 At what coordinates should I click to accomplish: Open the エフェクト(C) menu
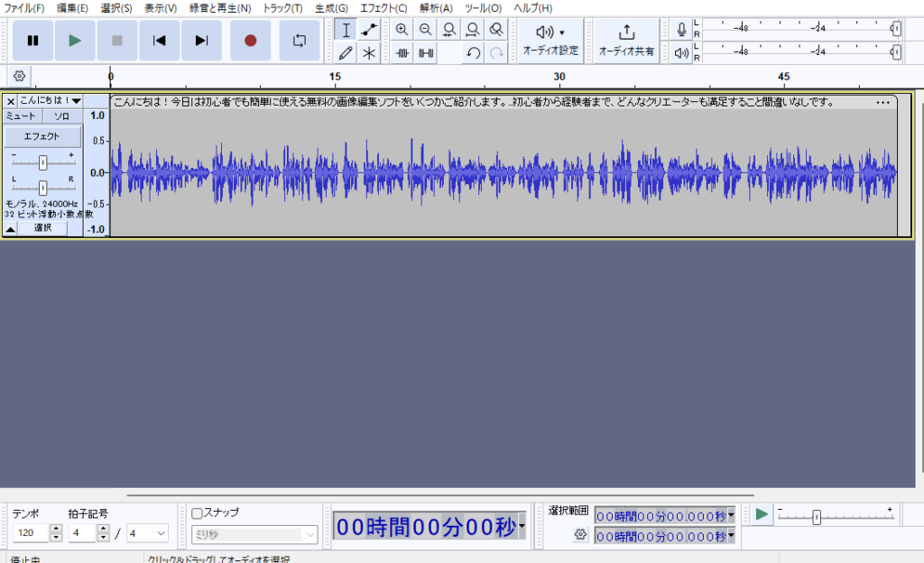coord(383,8)
